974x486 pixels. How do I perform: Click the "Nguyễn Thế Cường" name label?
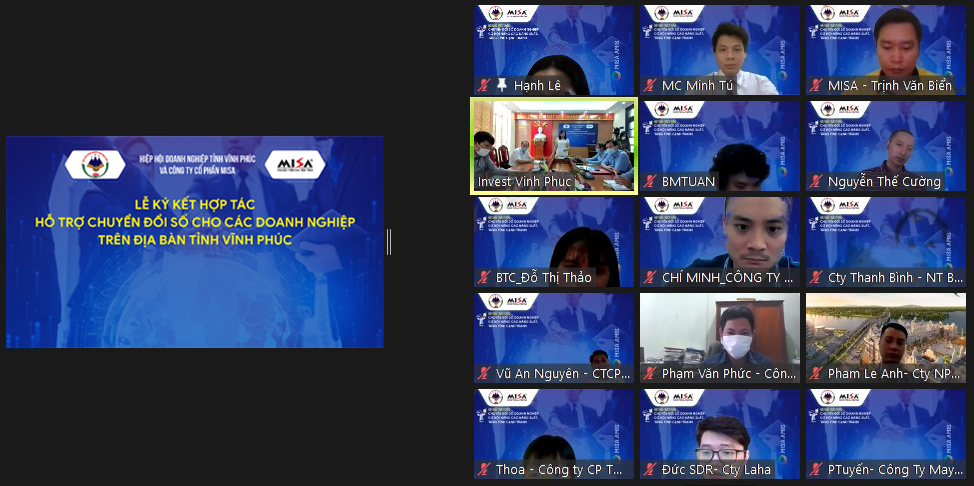click(x=885, y=182)
